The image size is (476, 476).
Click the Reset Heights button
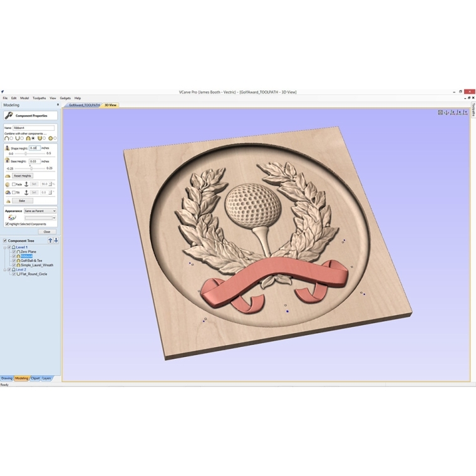click(x=23, y=176)
